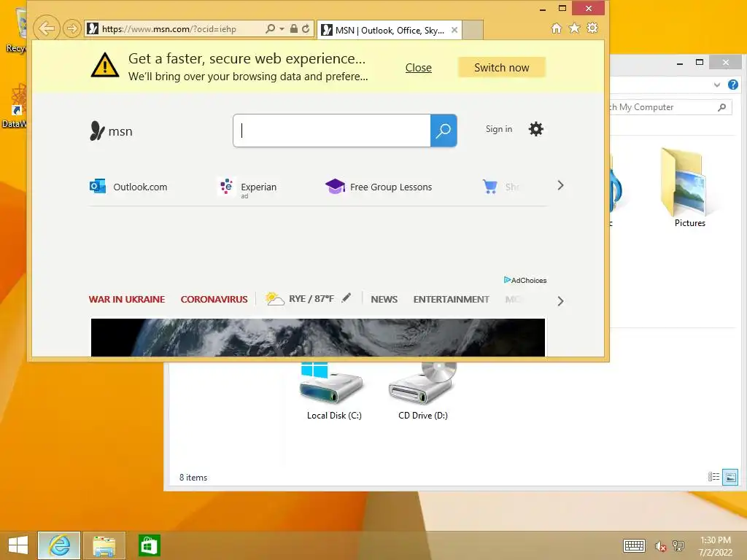This screenshot has height=560, width=747.
Task: Switch Explorer to large icons view
Action: 730,477
